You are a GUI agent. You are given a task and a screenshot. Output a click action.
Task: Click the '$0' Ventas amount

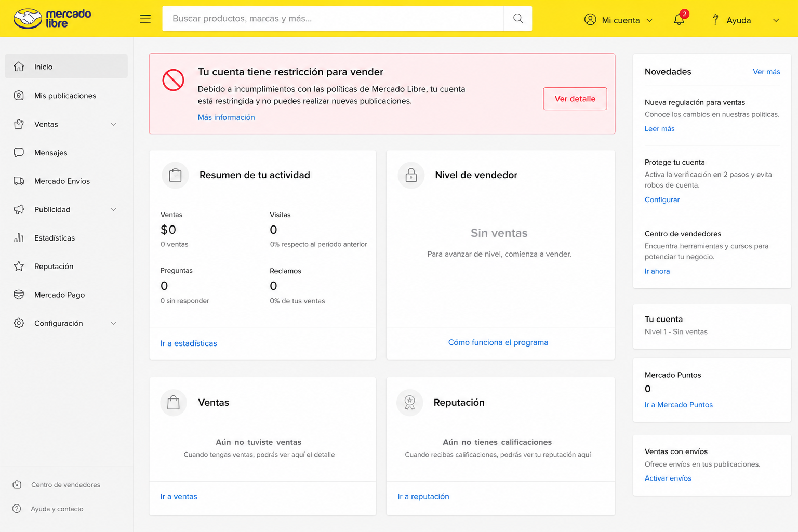pos(168,230)
